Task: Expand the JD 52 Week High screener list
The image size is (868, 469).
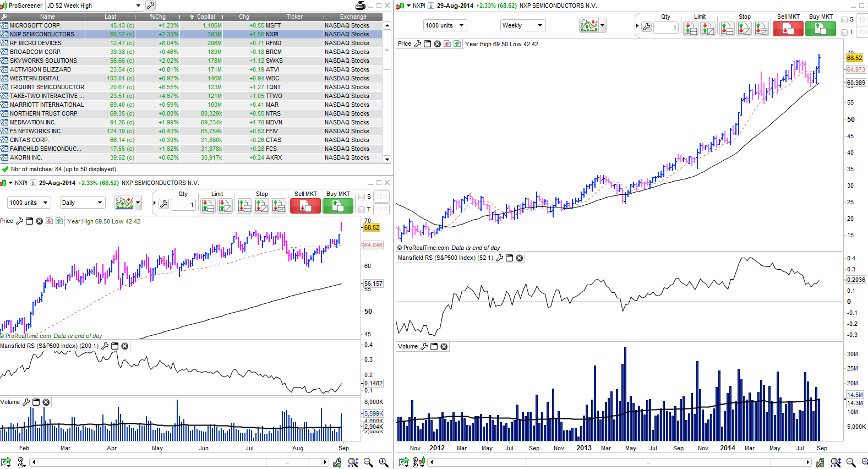Action: 138,6
